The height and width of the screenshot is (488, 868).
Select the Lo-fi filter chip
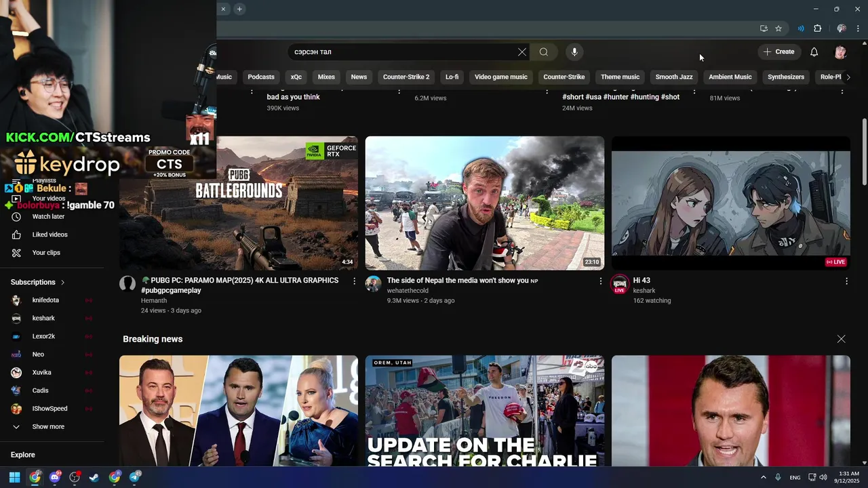click(x=452, y=77)
